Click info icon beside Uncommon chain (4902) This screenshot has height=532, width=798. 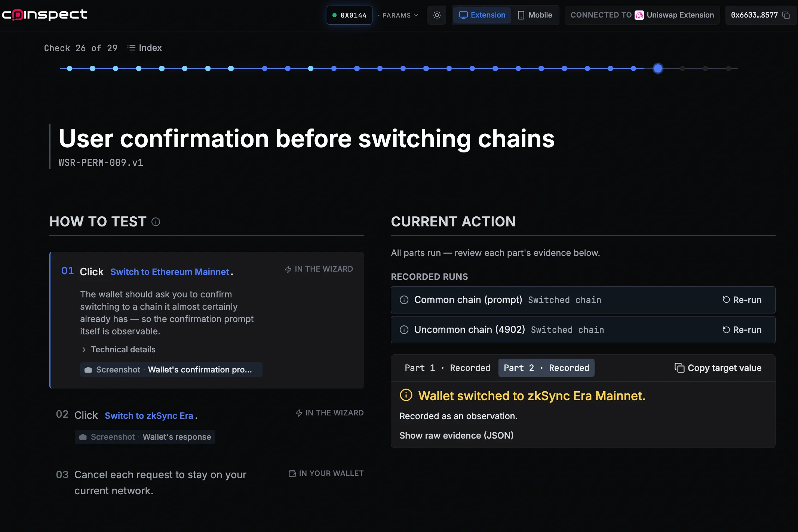pyautogui.click(x=404, y=330)
